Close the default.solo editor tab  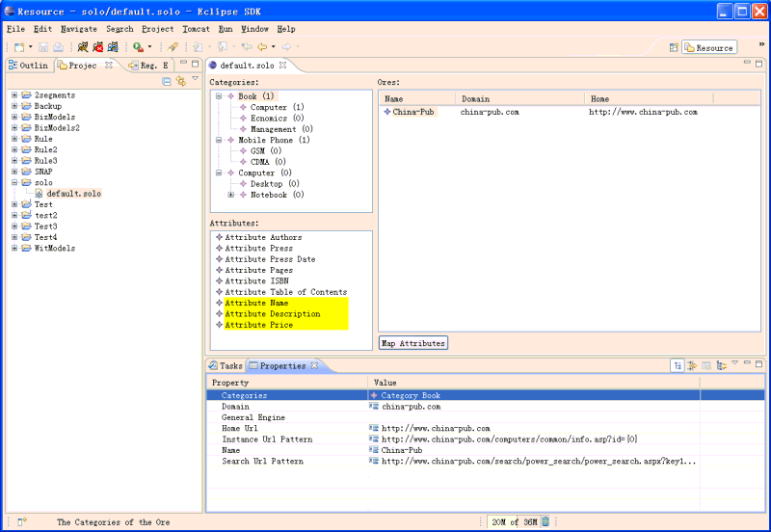pyautogui.click(x=282, y=65)
